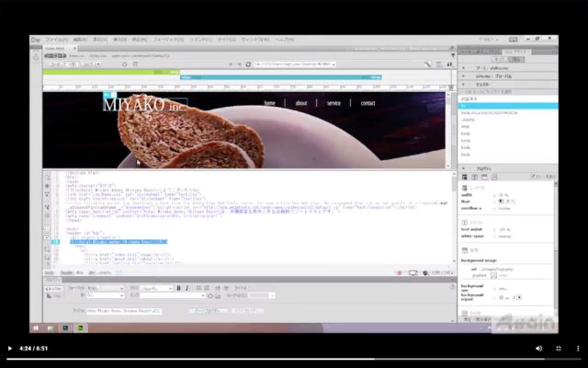The image size is (588, 368).
Task: Open the 挿入(I) menu
Action: (119, 40)
